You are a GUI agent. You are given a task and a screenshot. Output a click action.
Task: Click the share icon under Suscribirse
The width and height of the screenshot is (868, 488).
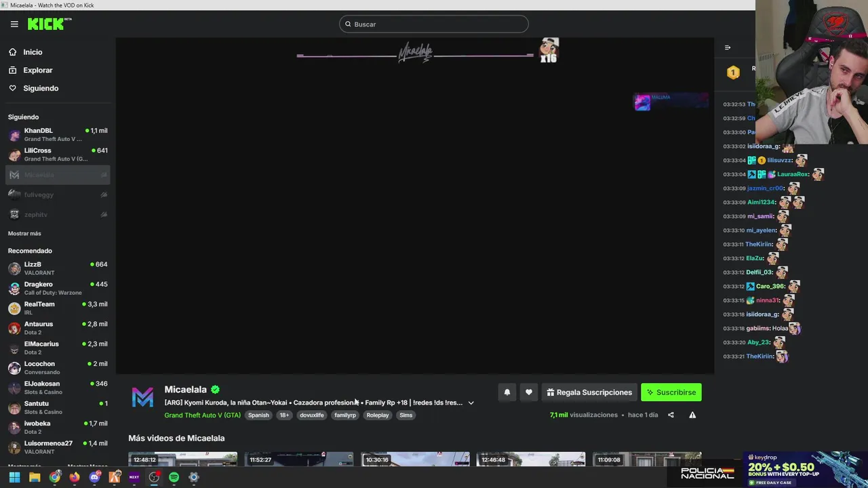click(671, 415)
